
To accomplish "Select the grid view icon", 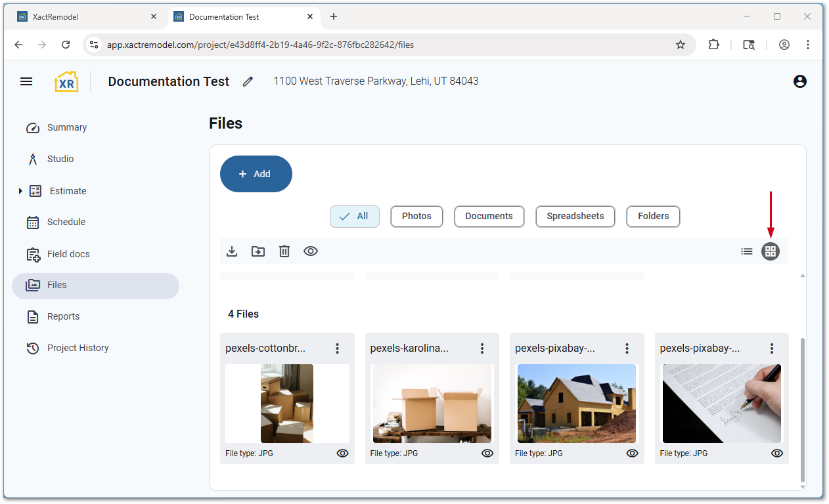I will [x=771, y=251].
